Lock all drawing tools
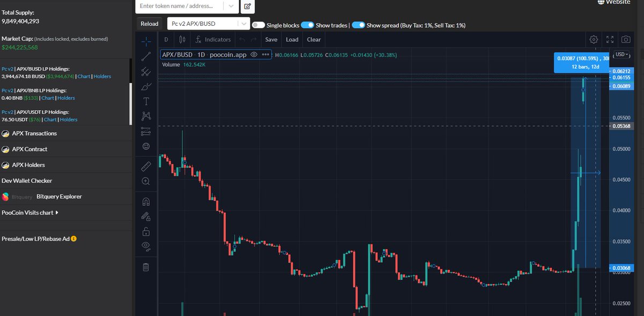644x316 pixels. [x=145, y=232]
